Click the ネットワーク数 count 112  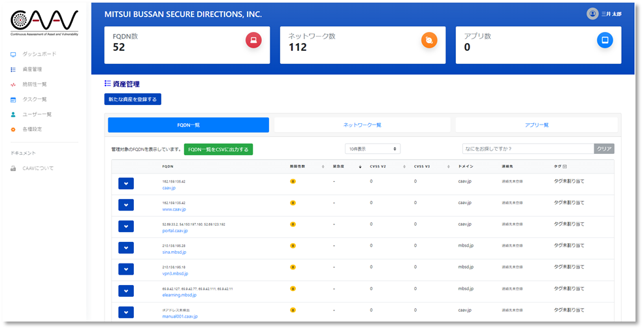298,47
